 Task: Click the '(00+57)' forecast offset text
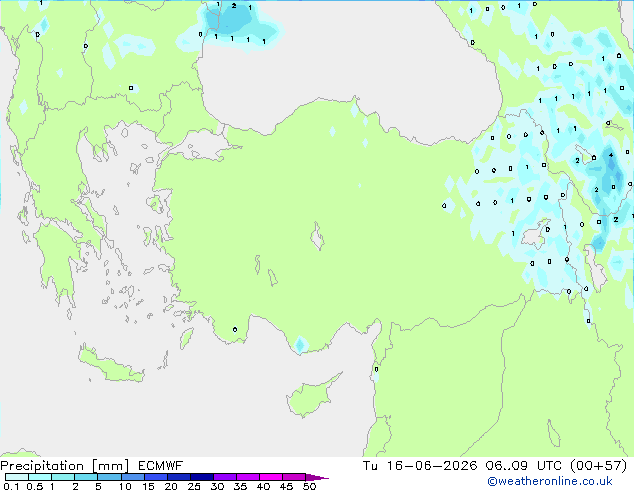598,466
